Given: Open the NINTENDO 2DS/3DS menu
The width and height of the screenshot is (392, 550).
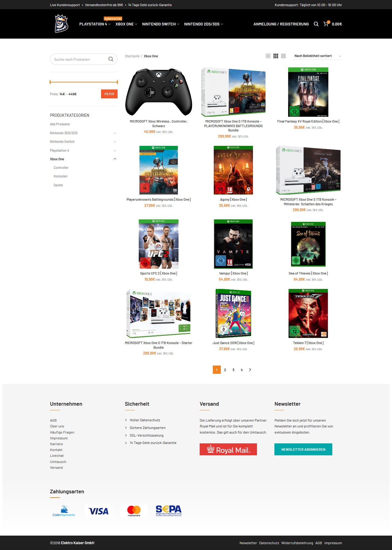Looking at the screenshot, I should [203, 24].
